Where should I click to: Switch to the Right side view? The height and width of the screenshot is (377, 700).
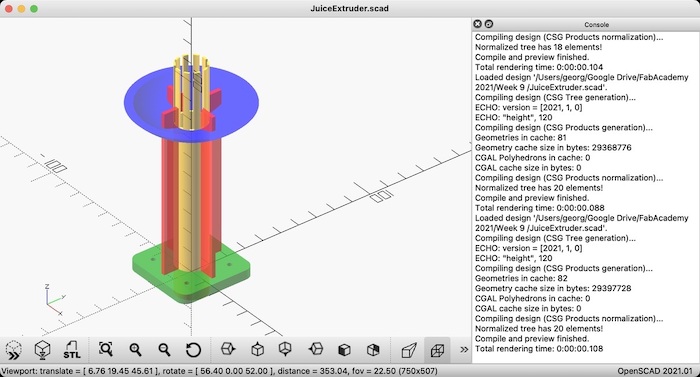tap(228, 349)
